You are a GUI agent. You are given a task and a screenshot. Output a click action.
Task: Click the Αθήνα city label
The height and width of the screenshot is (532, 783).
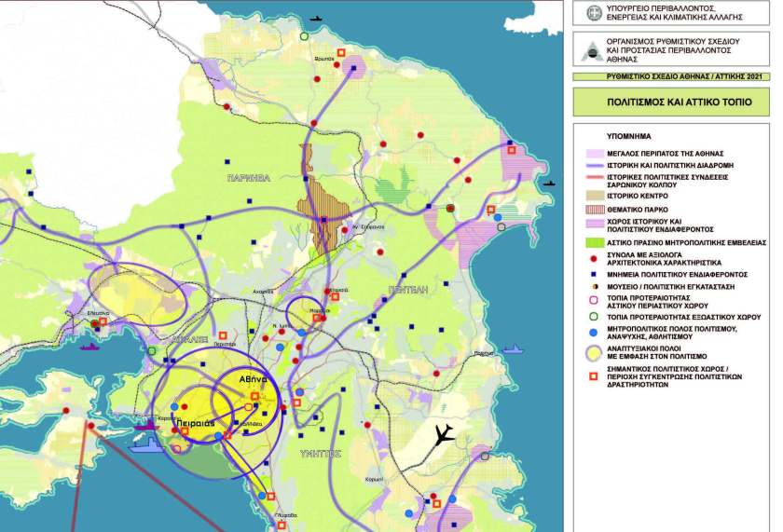click(x=254, y=379)
